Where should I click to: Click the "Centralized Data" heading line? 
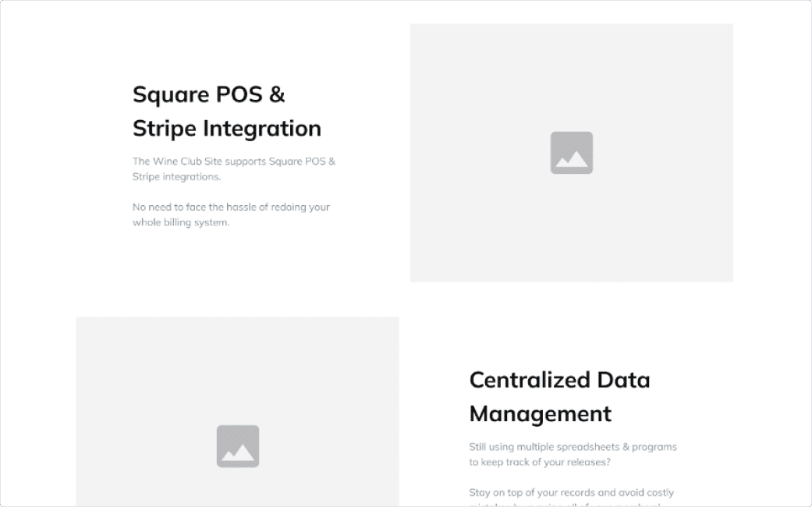(x=559, y=380)
